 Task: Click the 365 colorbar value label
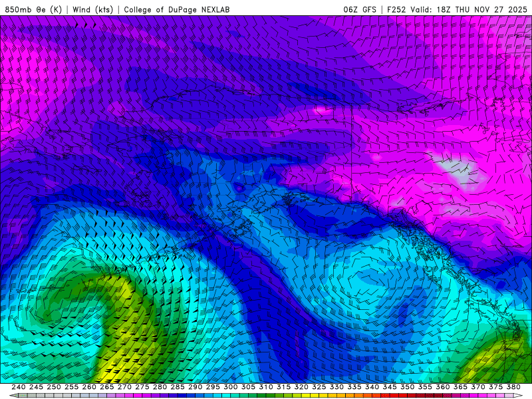pyautogui.click(x=460, y=387)
